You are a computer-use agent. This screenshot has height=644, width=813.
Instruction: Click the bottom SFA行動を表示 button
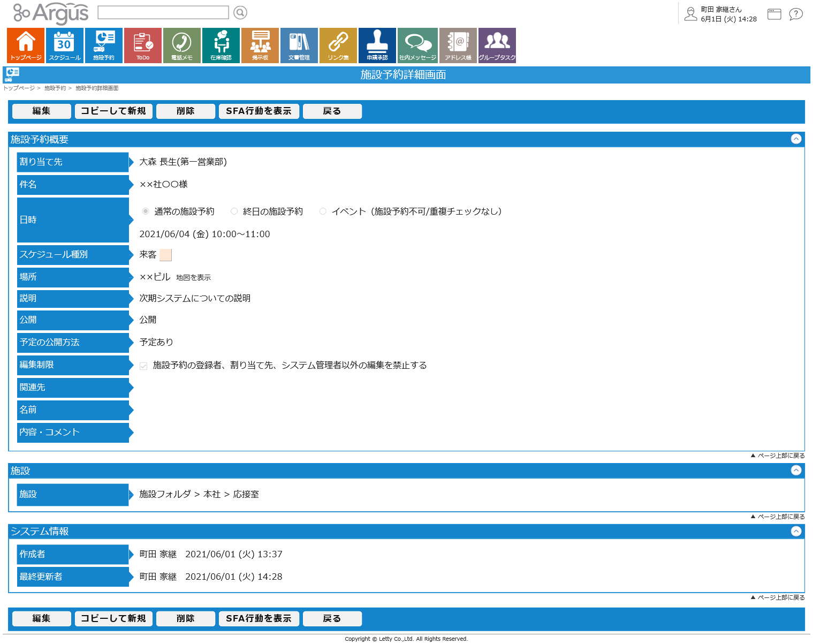tap(259, 618)
